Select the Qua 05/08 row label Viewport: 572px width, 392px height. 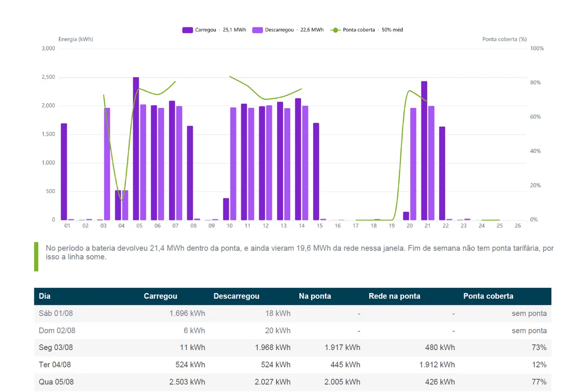point(56,382)
